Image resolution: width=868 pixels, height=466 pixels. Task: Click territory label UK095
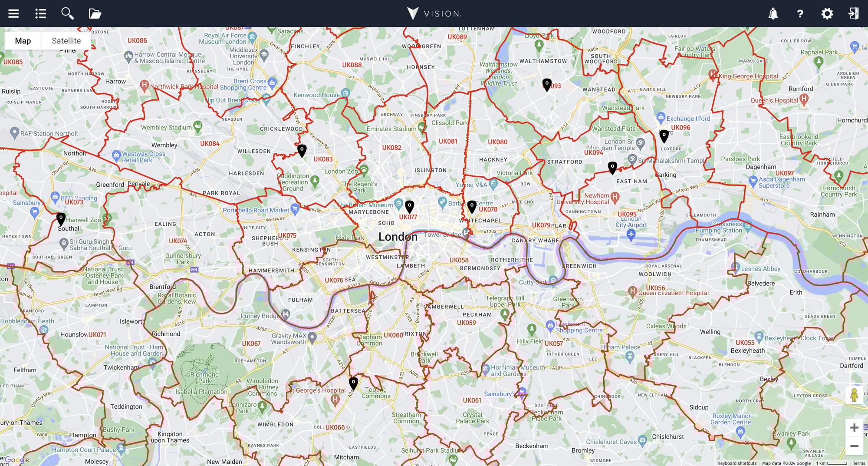tap(627, 215)
